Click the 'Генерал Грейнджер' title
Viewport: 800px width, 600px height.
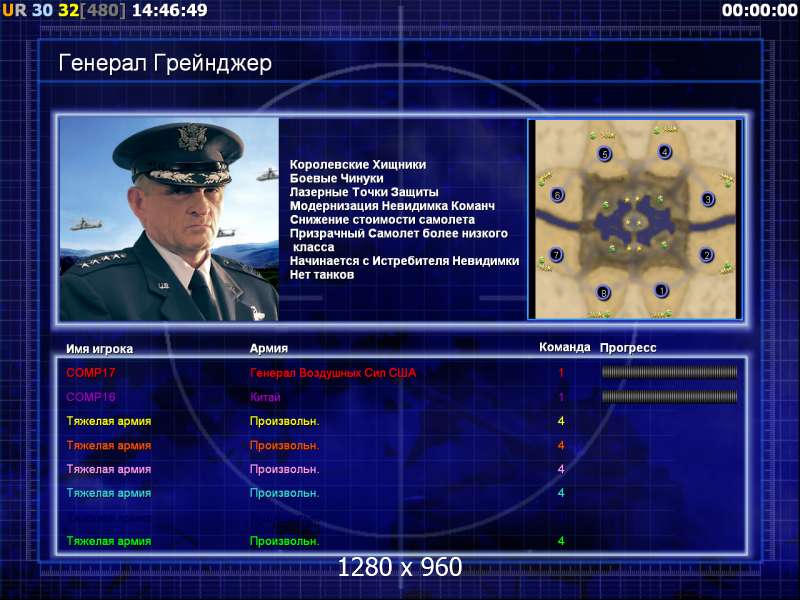[x=165, y=64]
